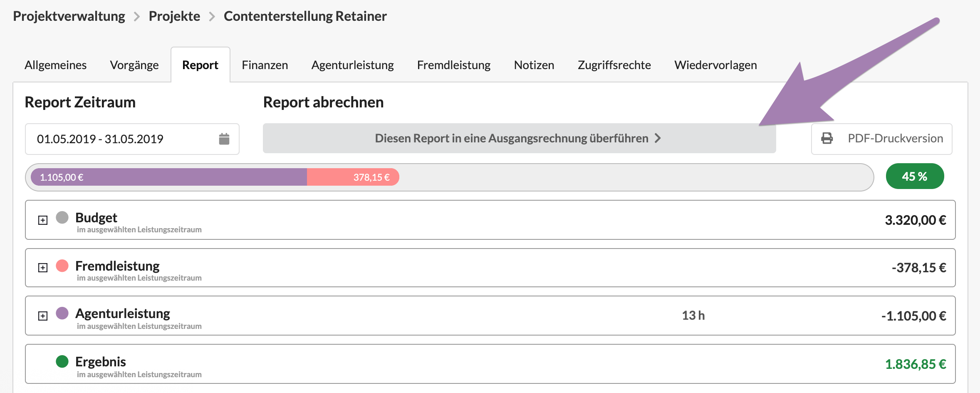Click the purple 1.105,00 € progress segment
The height and width of the screenshot is (393, 980).
click(168, 177)
